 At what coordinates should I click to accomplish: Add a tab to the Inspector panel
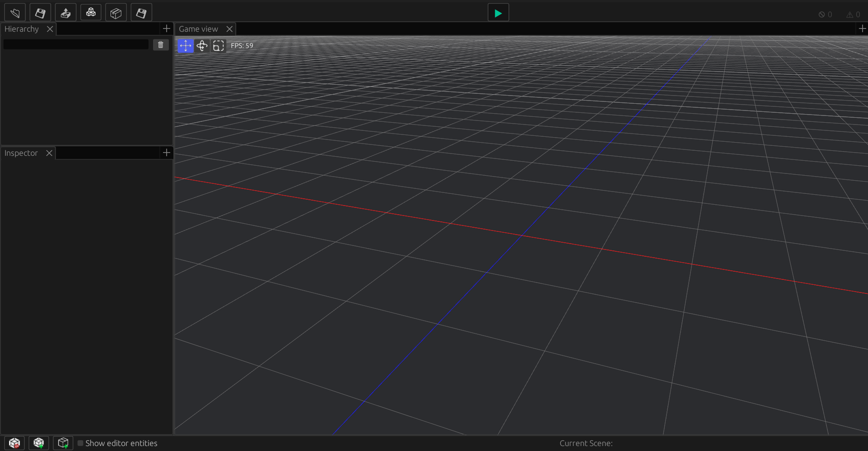coord(167,153)
